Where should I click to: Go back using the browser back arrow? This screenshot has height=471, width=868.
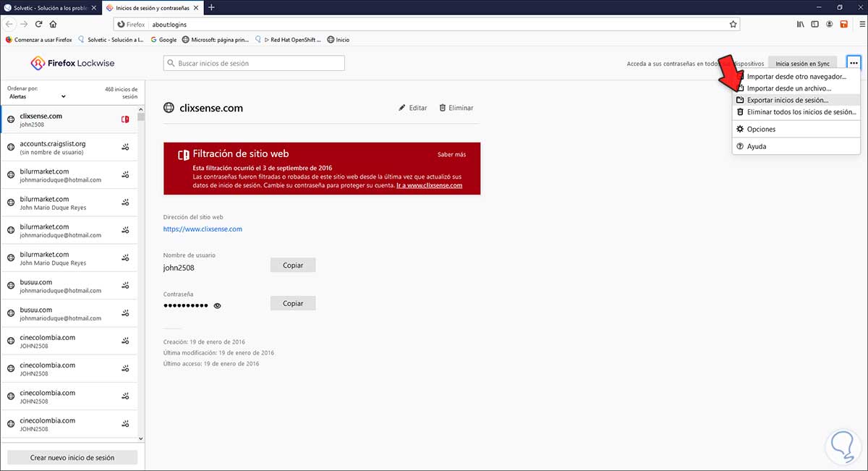point(9,24)
